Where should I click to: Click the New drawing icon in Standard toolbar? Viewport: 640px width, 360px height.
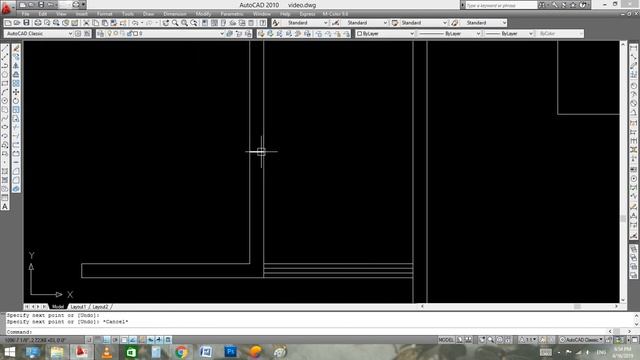(x=8, y=23)
